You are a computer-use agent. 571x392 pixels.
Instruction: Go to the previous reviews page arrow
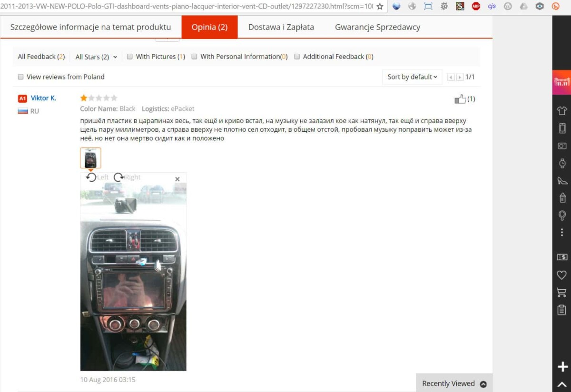[451, 77]
